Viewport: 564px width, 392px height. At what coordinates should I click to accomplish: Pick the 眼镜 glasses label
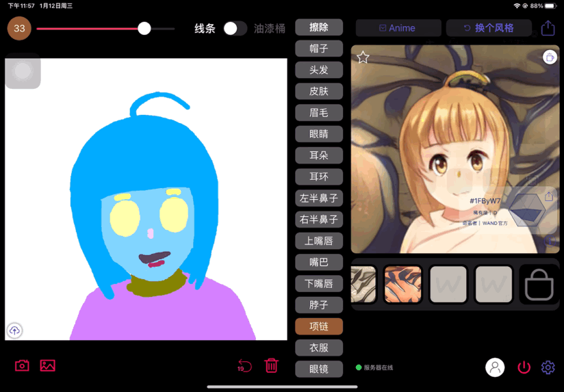(319, 369)
